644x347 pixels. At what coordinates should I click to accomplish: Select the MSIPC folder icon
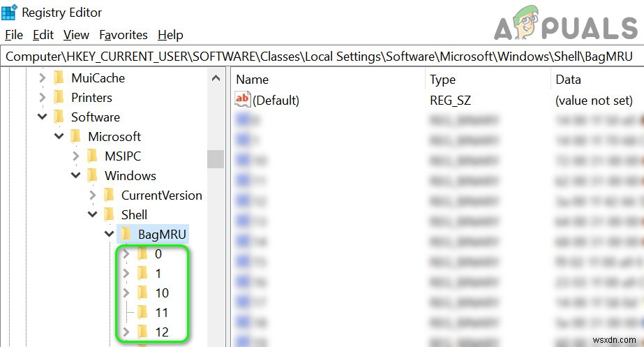[92, 156]
